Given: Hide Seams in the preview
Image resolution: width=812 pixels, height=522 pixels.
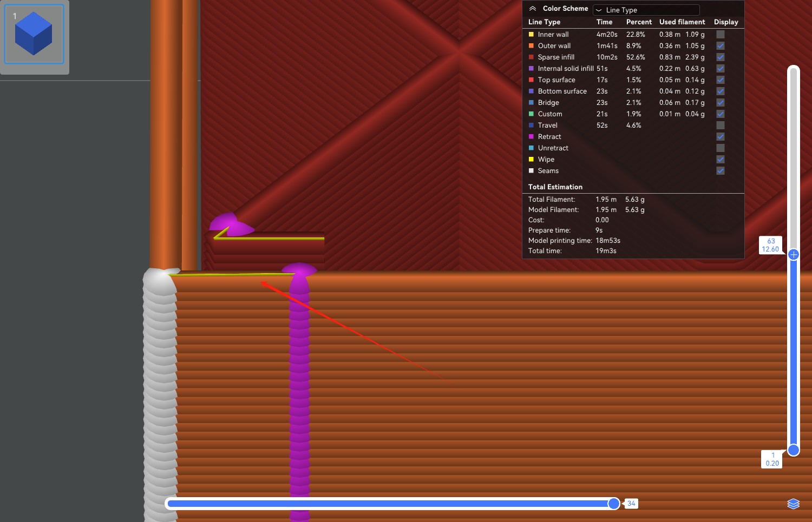Looking at the screenshot, I should click(721, 171).
